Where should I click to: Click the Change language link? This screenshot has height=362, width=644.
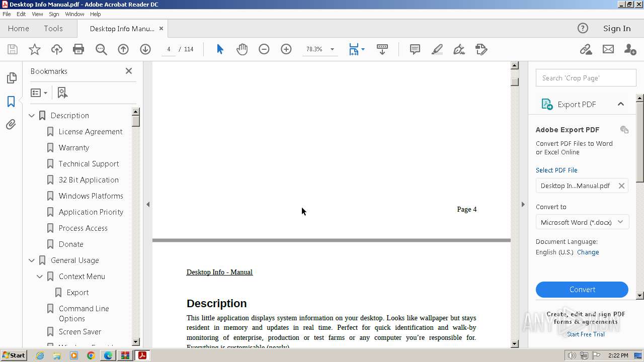588,252
